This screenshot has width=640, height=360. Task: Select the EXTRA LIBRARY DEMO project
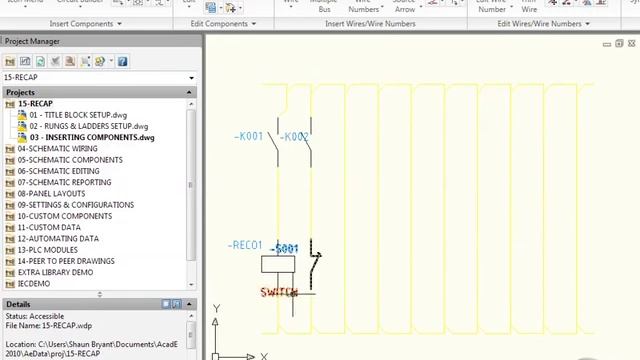tap(55, 272)
